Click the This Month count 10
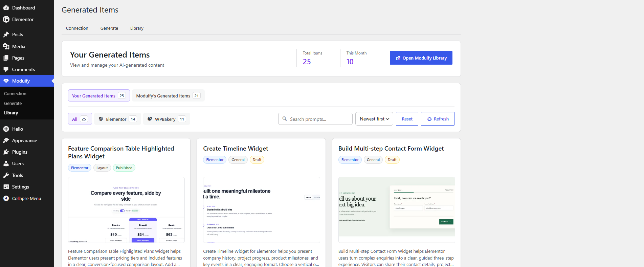644x267 pixels. [350, 62]
